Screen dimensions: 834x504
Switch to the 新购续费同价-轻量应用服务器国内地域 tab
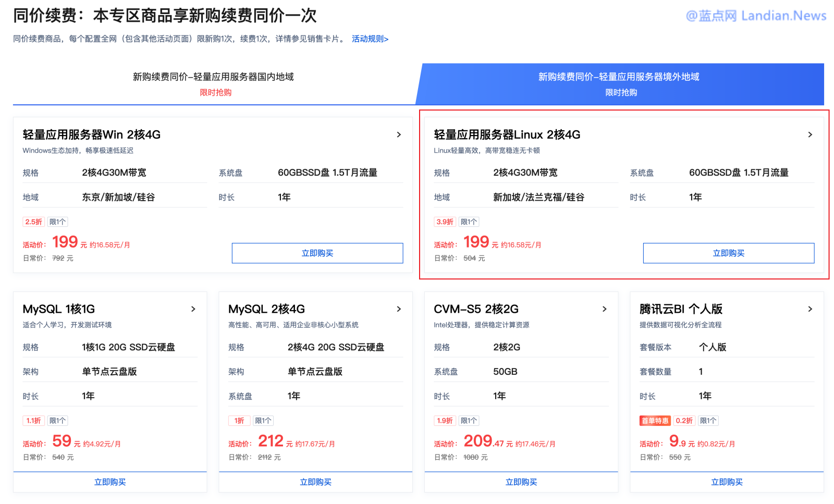214,77
